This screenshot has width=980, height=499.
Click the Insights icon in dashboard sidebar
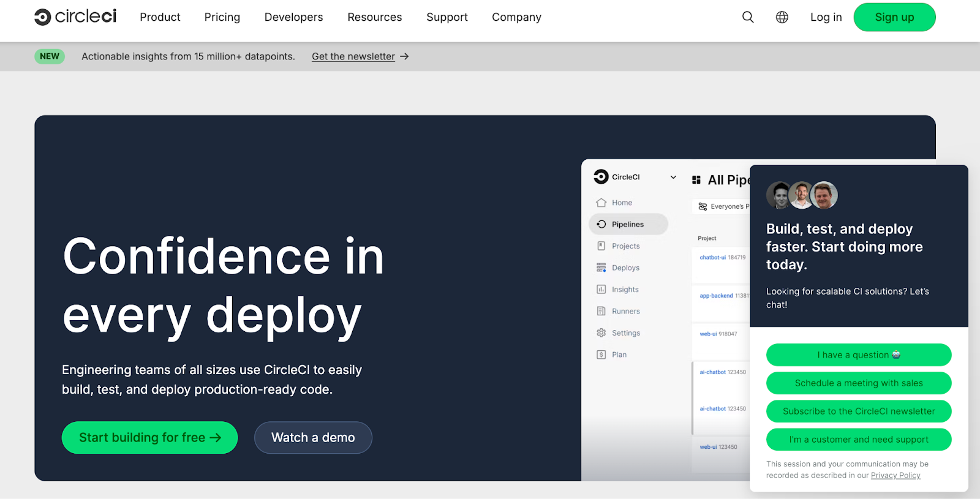pyautogui.click(x=601, y=289)
